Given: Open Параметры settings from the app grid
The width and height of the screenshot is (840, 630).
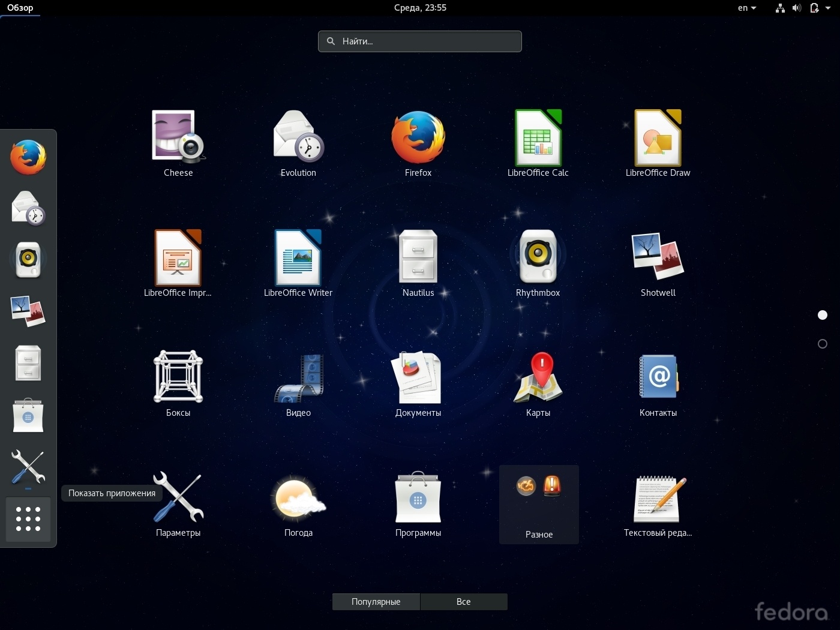Looking at the screenshot, I should (x=178, y=503).
